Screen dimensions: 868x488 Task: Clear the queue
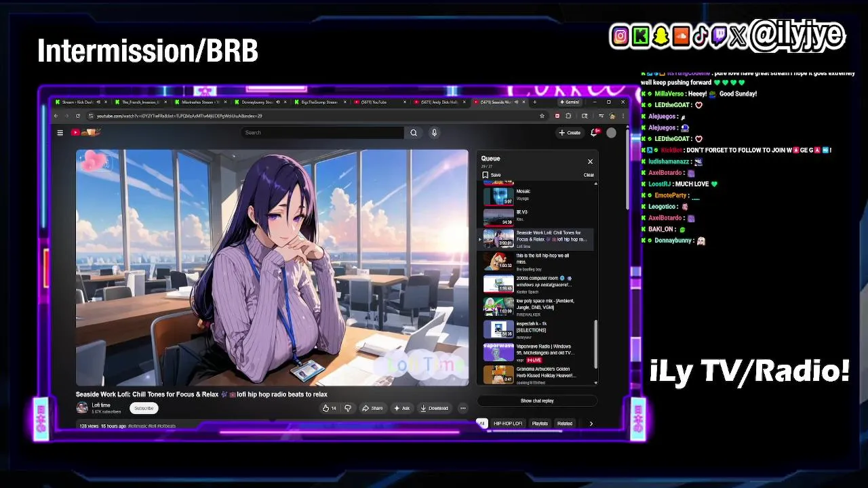(589, 175)
